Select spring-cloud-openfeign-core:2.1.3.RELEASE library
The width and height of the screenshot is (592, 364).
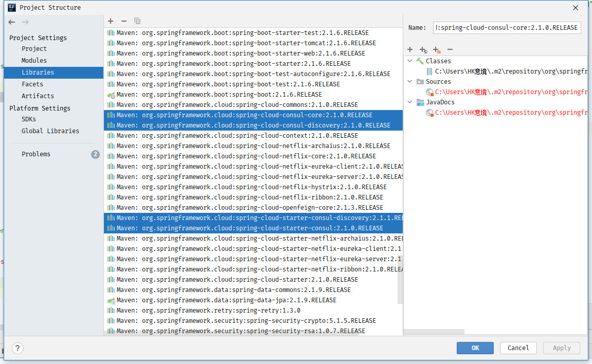click(253, 208)
